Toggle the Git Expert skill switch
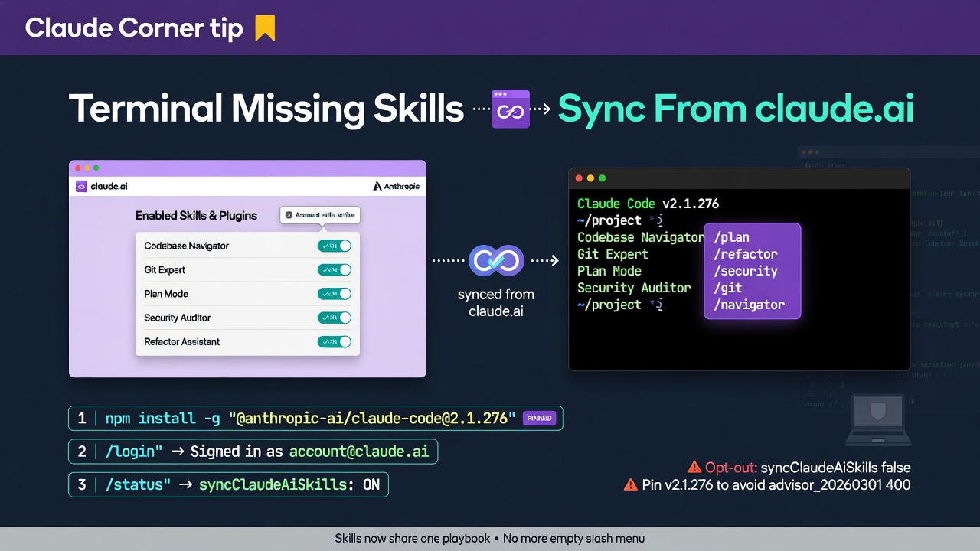 pos(335,269)
